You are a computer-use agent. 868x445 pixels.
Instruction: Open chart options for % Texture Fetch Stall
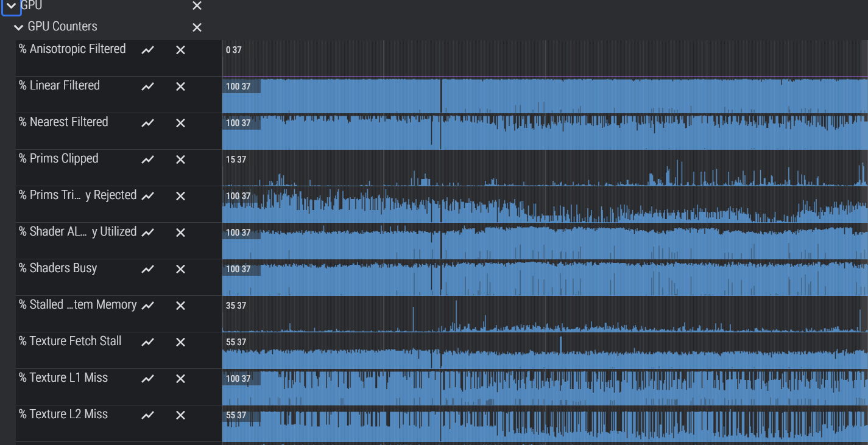(x=147, y=342)
